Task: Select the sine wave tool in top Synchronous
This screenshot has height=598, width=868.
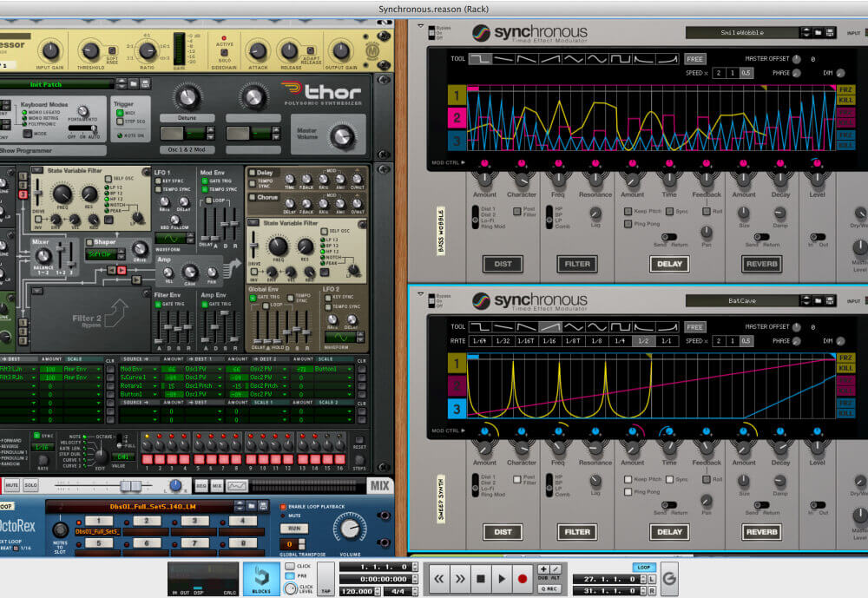Action: tap(597, 59)
